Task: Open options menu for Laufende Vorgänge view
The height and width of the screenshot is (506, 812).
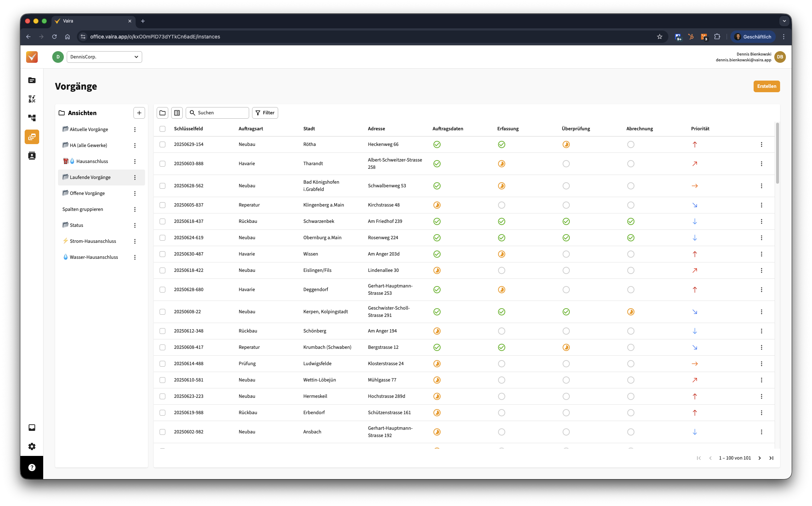Action: (x=135, y=177)
